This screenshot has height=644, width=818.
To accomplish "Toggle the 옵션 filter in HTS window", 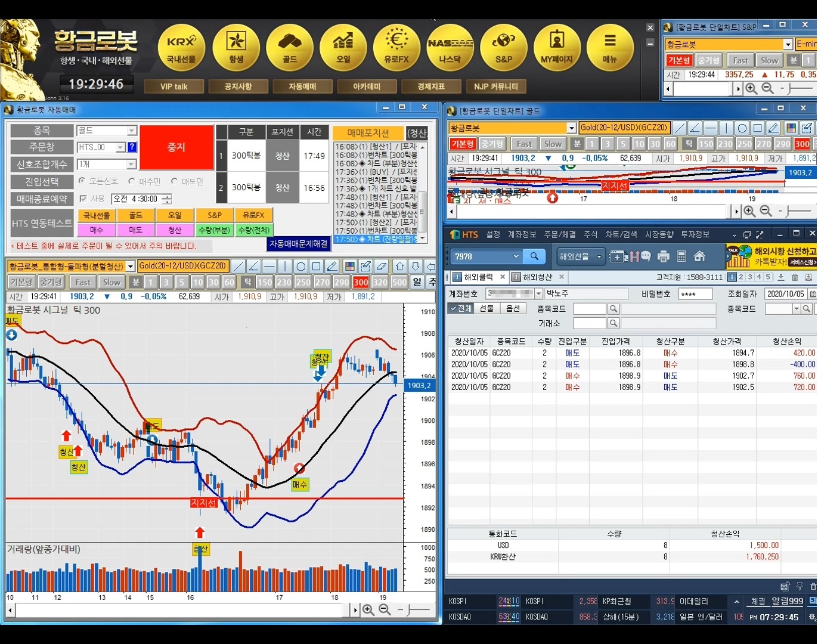I will 513,308.
